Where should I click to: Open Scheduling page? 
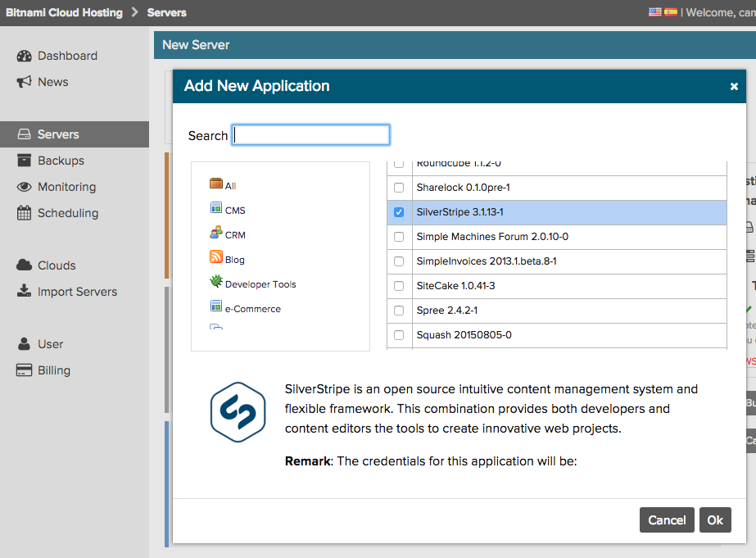[68, 213]
